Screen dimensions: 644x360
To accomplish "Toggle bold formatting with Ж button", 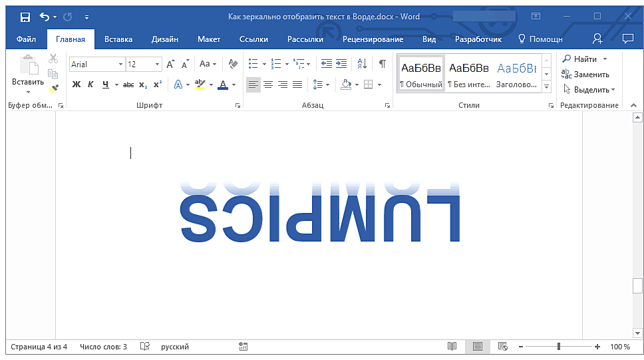I will 76,85.
